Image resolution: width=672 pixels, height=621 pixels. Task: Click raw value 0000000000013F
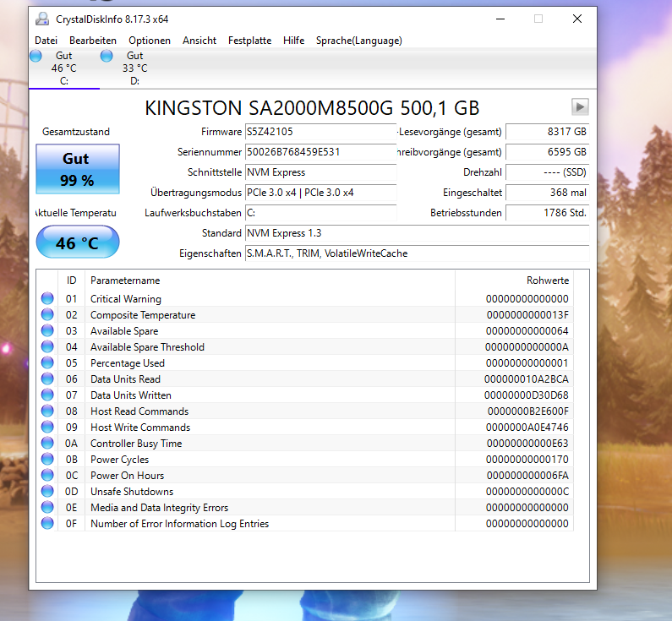click(527, 315)
